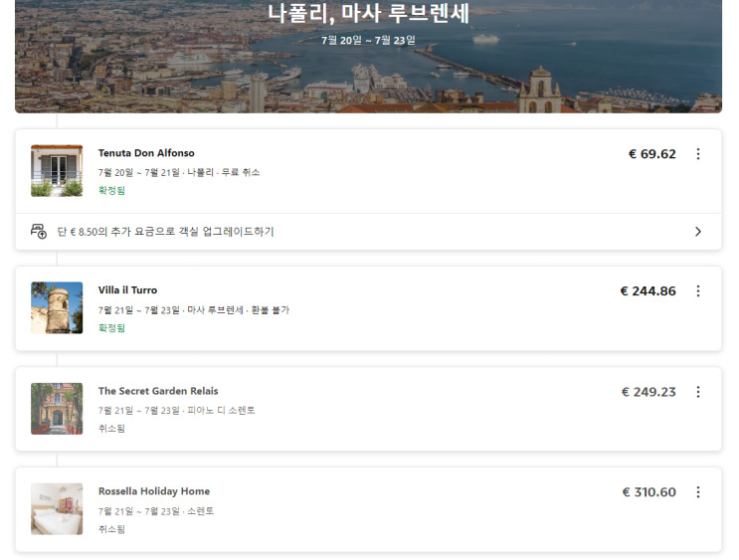Click the € 69.62 price
739x560 pixels.
coord(651,154)
